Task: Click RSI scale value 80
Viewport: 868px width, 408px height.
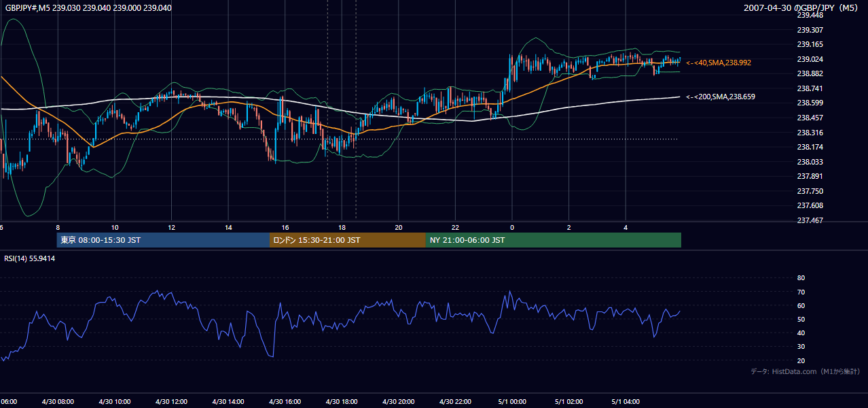Action: pos(800,278)
